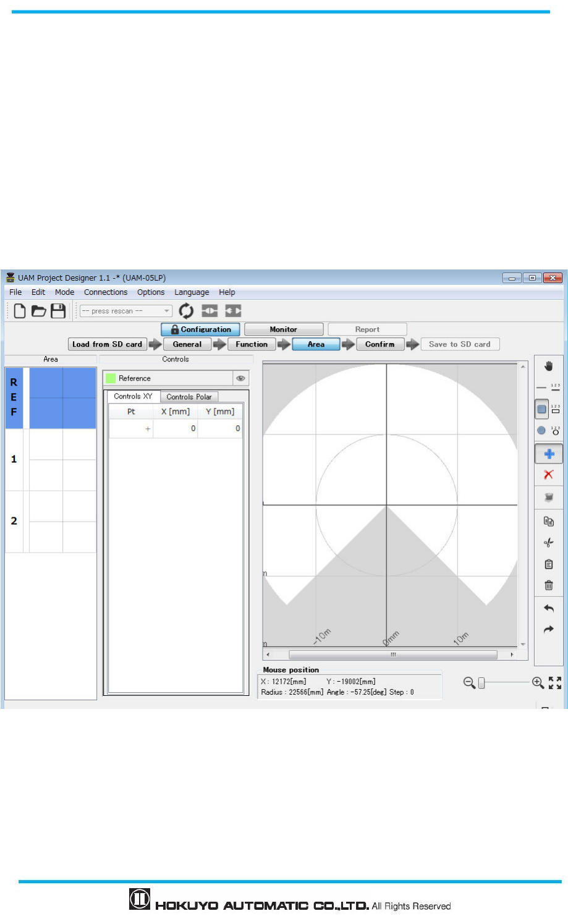Delete area with the trash icon
The height and width of the screenshot is (924, 568).
[548, 585]
